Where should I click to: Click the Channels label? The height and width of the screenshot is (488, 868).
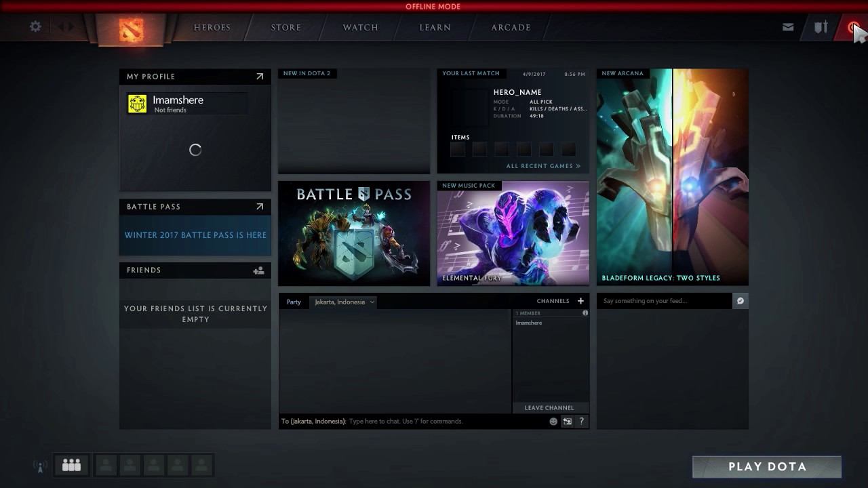[x=553, y=301]
